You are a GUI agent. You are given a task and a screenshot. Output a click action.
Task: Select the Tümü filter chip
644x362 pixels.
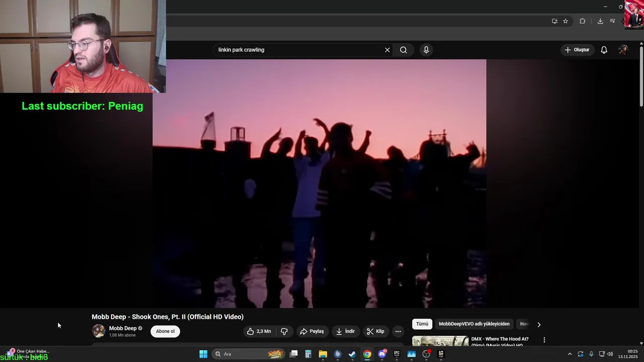click(x=422, y=324)
